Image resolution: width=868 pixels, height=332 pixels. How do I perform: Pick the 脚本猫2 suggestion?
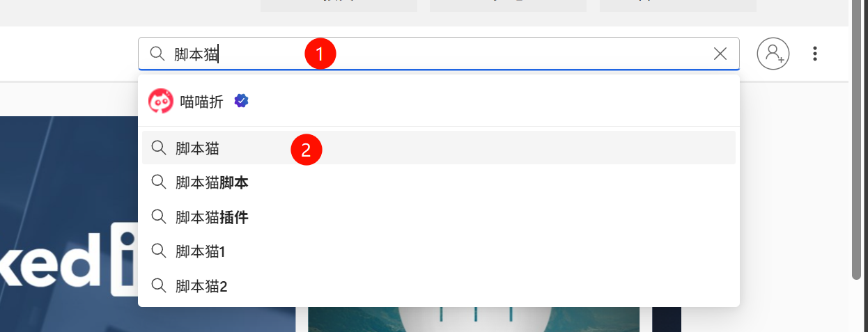coord(439,285)
